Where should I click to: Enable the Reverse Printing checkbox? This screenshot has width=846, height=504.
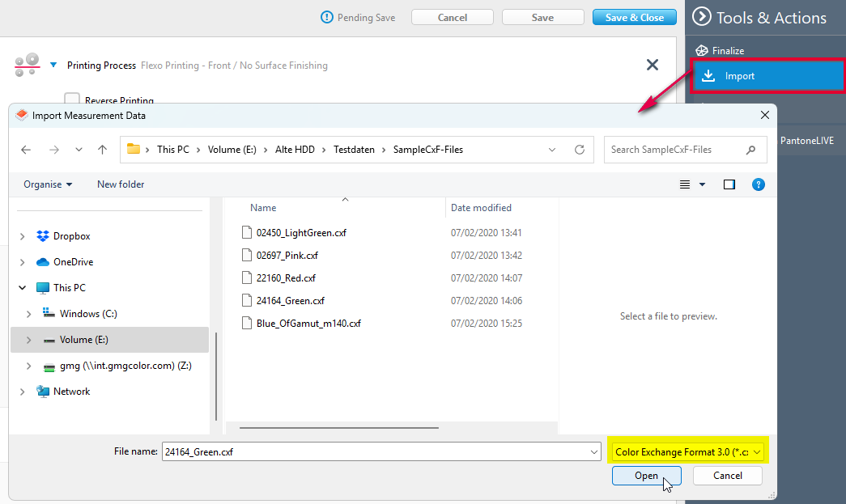click(72, 100)
